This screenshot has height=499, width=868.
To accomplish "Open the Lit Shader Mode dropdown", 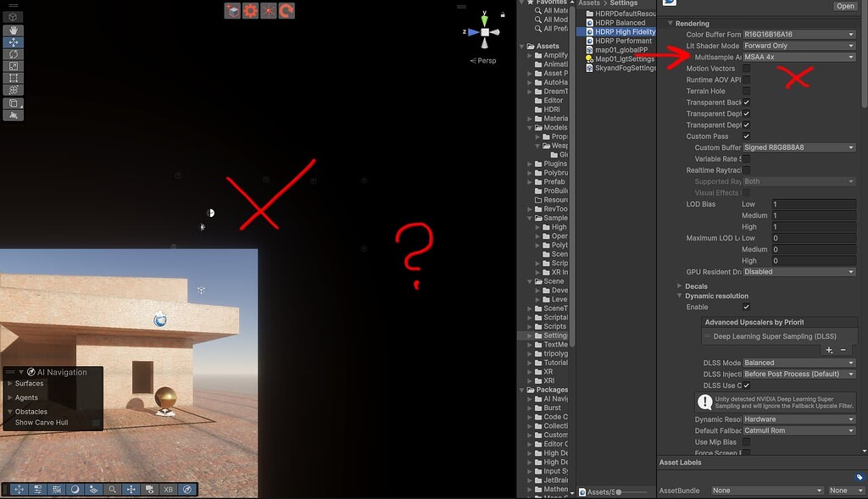I will (798, 45).
